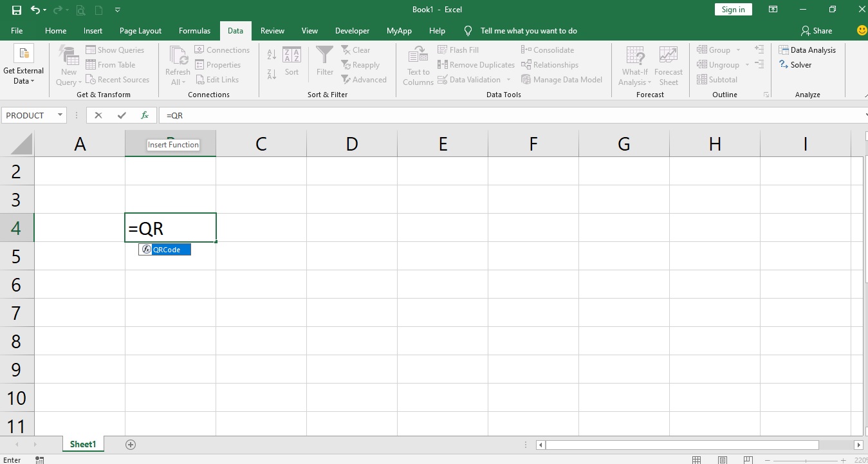868x464 pixels.
Task: Switch to Page Break Preview in status bar
Action: pos(750,459)
